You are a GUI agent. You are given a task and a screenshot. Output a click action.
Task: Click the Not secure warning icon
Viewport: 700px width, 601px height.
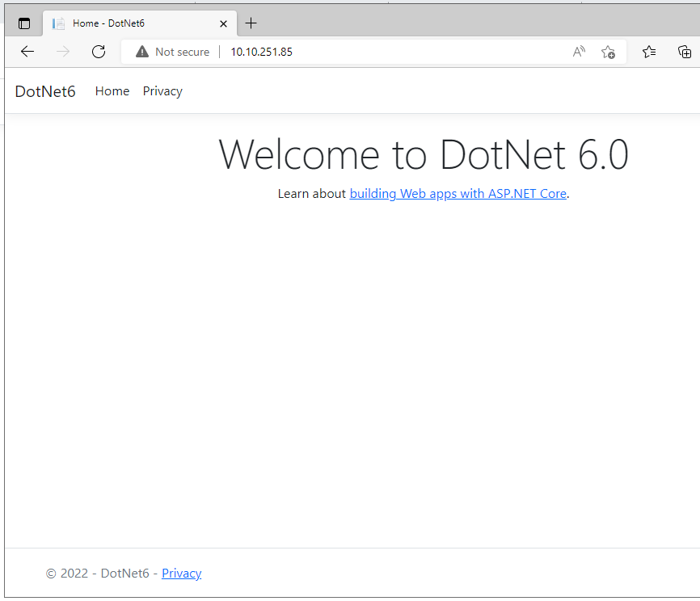tap(142, 52)
